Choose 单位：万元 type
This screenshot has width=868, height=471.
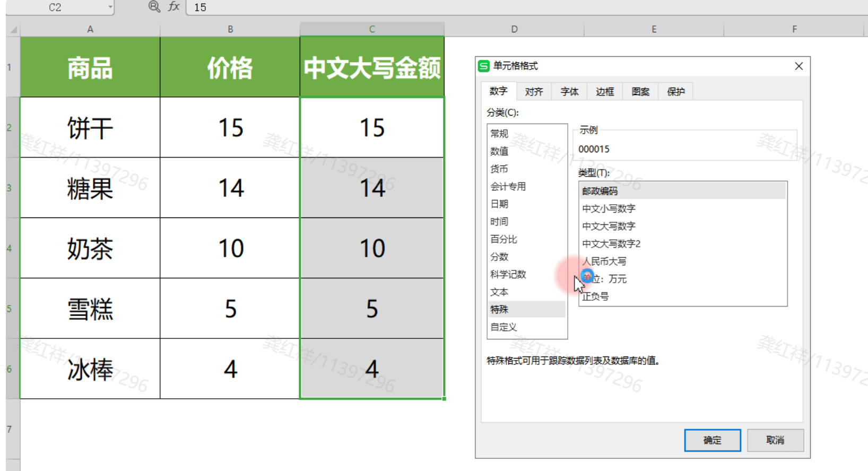point(682,278)
